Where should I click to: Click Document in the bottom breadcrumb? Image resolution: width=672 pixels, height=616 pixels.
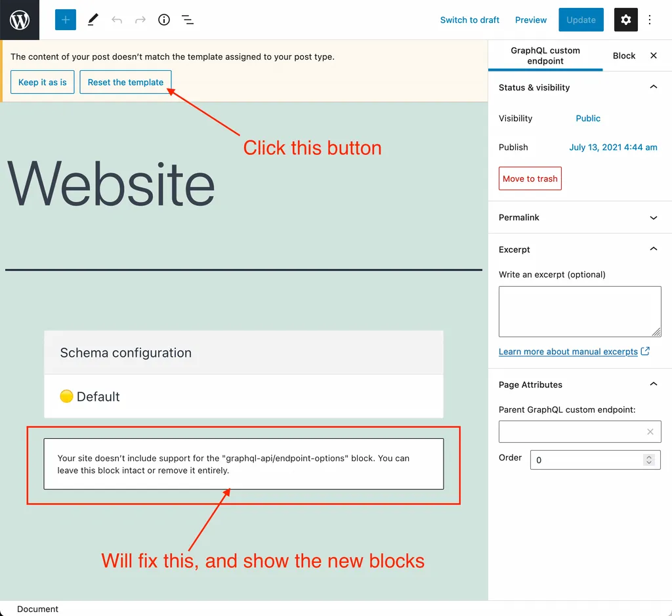[x=37, y=609]
